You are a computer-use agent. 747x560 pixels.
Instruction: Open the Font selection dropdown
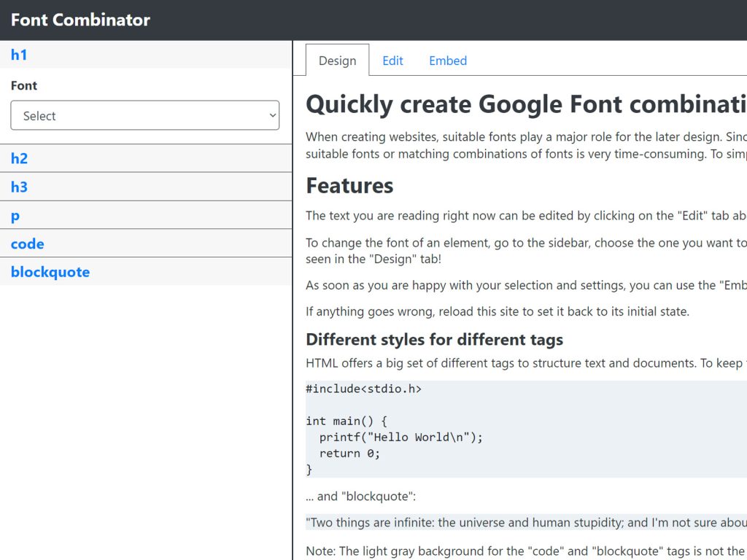tap(144, 115)
